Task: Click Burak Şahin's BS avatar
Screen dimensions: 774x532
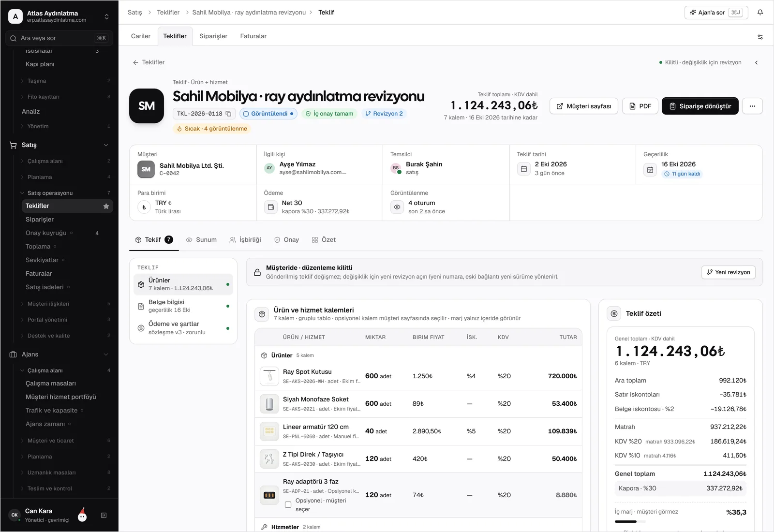Action: tap(396, 168)
